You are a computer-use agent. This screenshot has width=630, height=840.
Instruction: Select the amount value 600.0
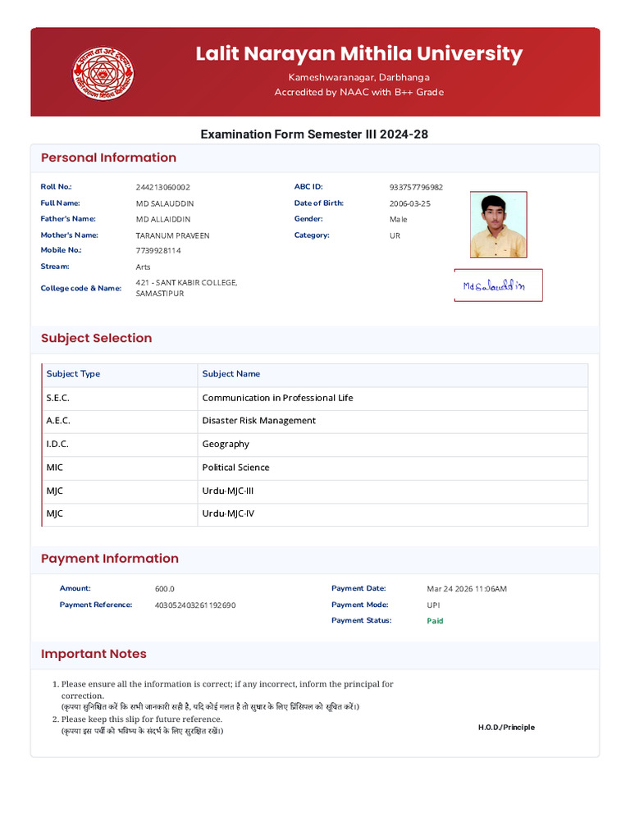pos(164,589)
